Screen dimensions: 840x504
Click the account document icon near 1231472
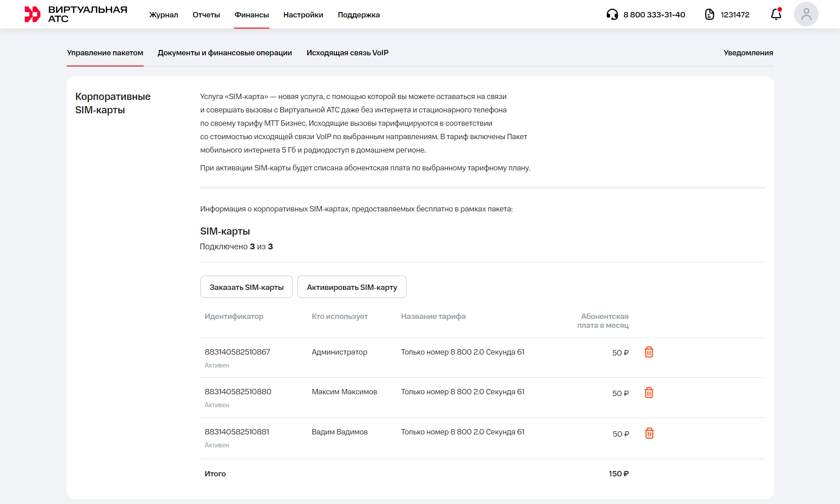pos(709,15)
